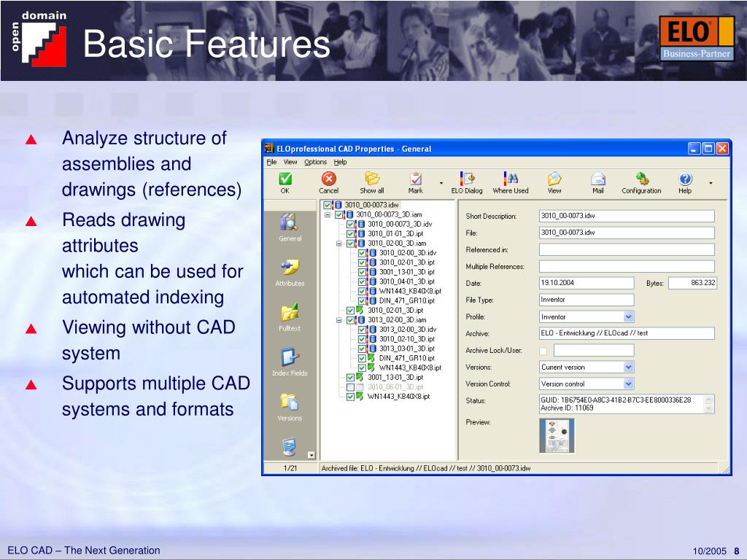Click the Mark toolbar icon
Screen dimensions: 747x560
pos(415,179)
